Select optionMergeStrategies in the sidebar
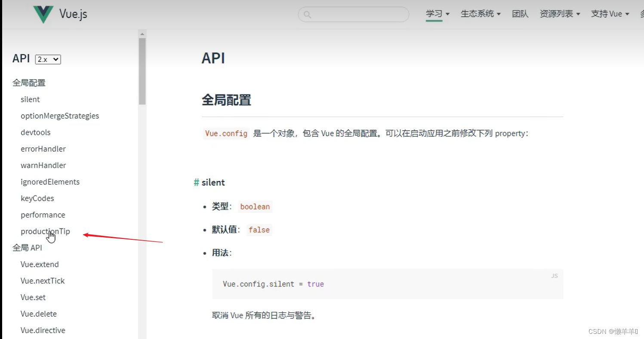Image resolution: width=644 pixels, height=339 pixels. coord(60,116)
